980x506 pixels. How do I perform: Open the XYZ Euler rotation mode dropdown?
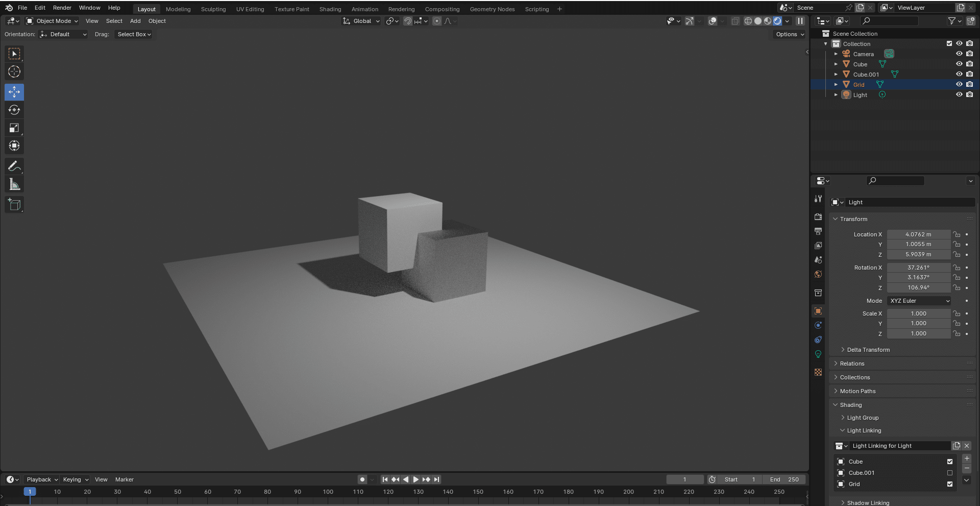[918, 301]
